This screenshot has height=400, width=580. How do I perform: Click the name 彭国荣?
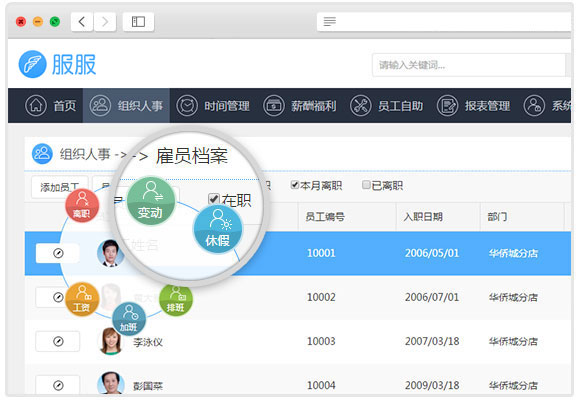pos(148,386)
